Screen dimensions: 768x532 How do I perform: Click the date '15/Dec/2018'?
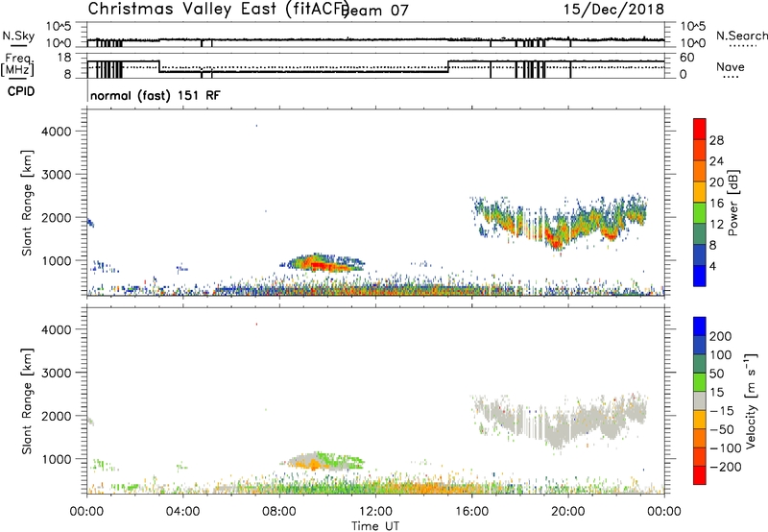tap(613, 10)
